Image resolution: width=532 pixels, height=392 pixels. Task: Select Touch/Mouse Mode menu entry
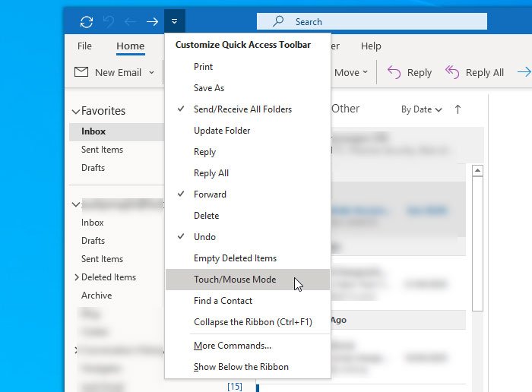tap(247, 280)
